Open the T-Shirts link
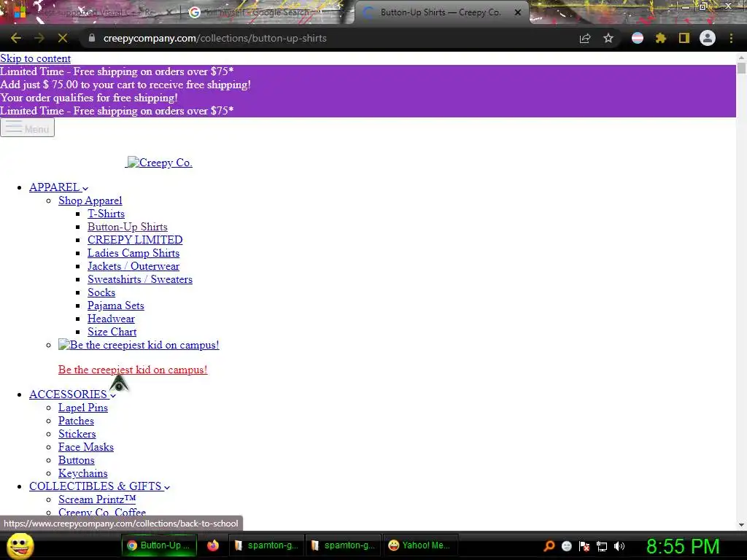Image resolution: width=747 pixels, height=560 pixels. point(106,214)
